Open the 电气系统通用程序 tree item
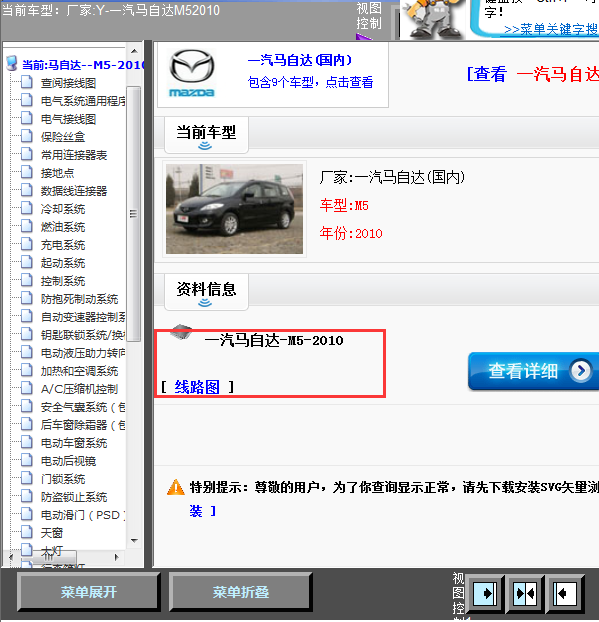Screen dimensions: 599x622 tap(83, 101)
